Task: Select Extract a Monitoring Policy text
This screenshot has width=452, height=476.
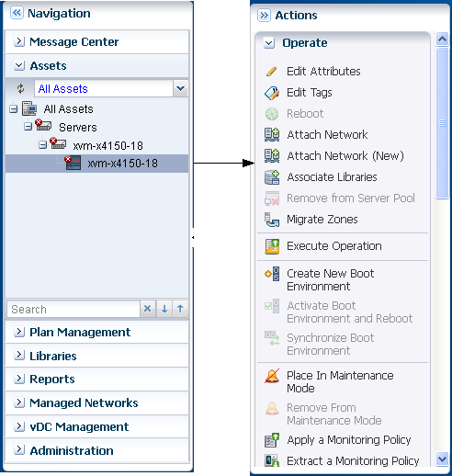Action: (x=353, y=461)
